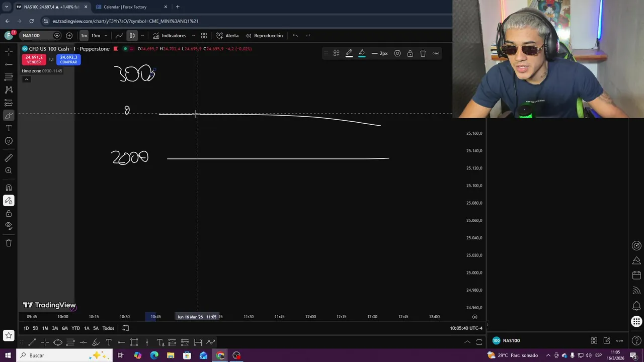
Task: Open the line color pencil swatch
Action: (x=349, y=53)
